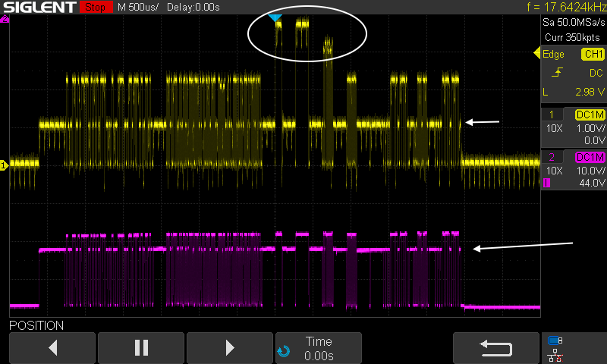Image resolution: width=607 pixels, height=364 pixels.
Task: Click the red Stop run status indicator
Action: [x=96, y=7]
